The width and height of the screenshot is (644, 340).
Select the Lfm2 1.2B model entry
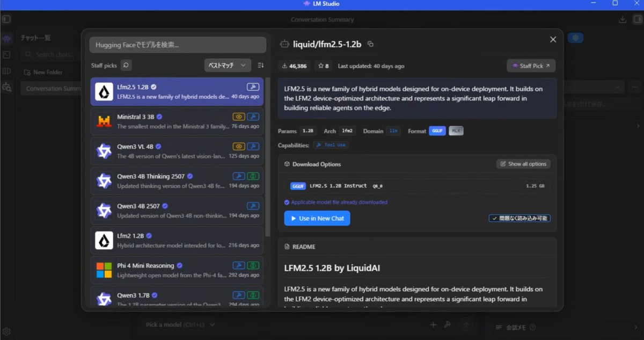[177, 241]
